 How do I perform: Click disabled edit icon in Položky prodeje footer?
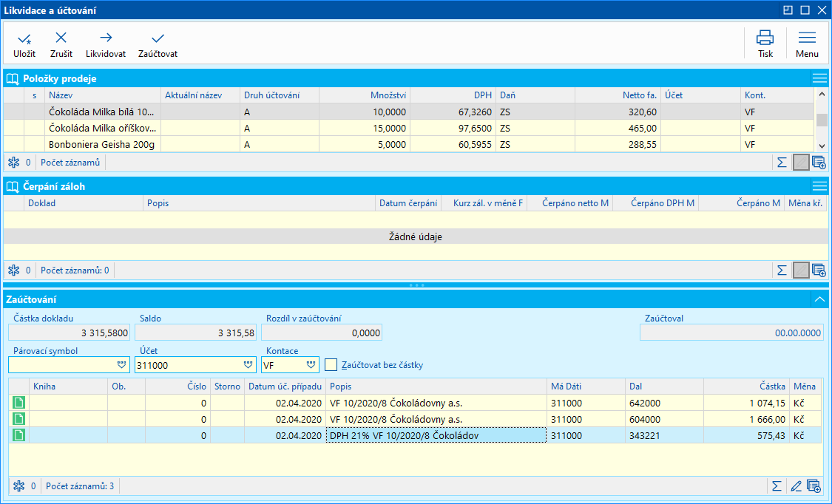801,163
